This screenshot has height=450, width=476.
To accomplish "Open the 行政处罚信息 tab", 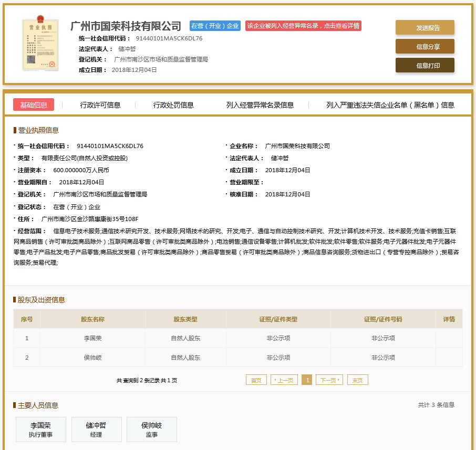I will coord(173,105).
